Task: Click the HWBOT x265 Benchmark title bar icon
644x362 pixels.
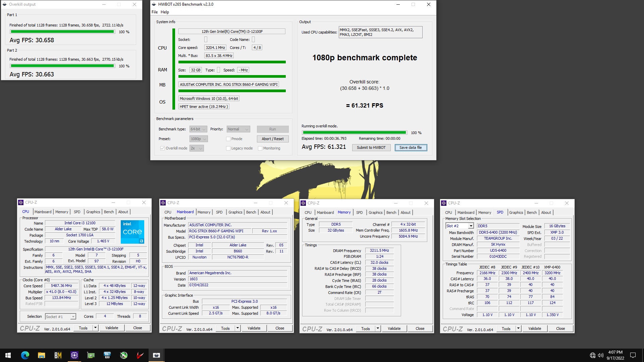Action: click(x=154, y=4)
